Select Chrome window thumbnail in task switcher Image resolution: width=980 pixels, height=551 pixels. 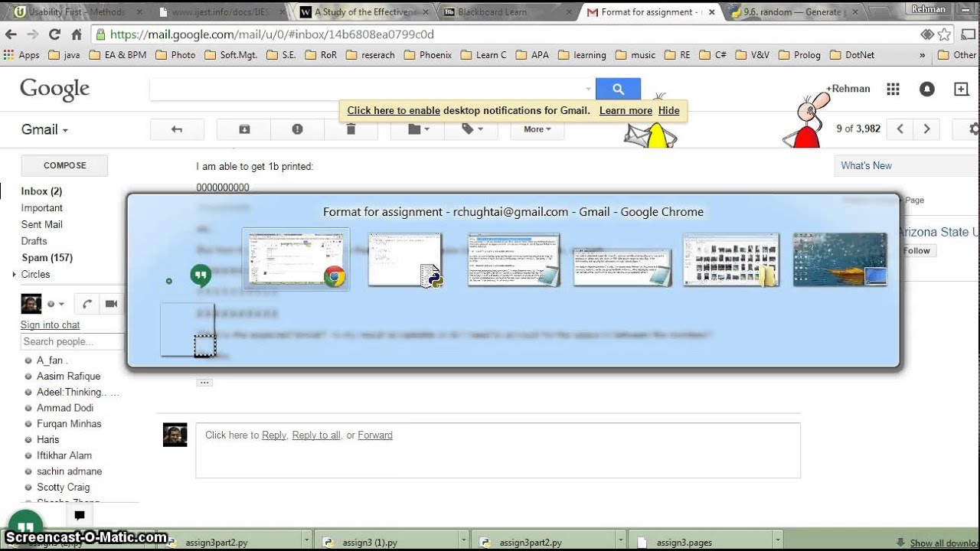[x=296, y=259]
